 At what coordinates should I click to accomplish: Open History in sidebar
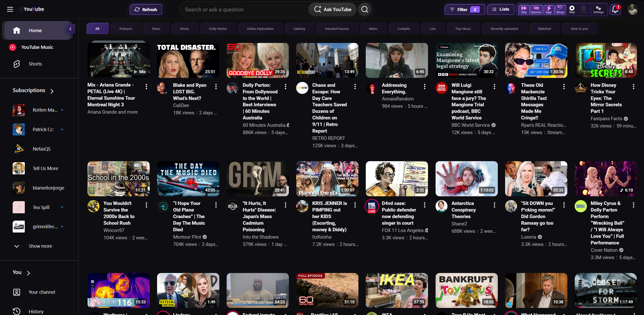(37, 311)
